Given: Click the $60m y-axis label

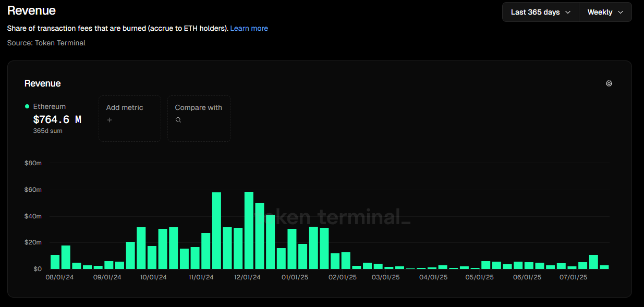Looking at the screenshot, I should (x=33, y=190).
